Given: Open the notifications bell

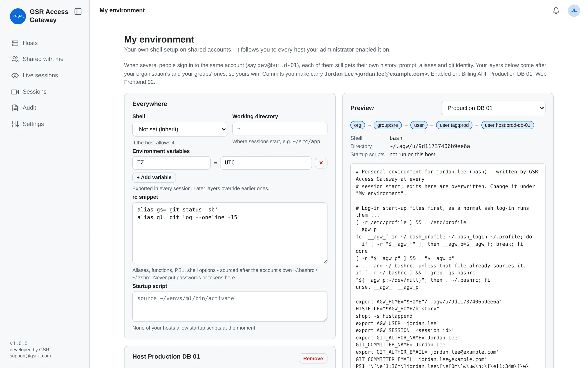Looking at the screenshot, I should coord(556,11).
